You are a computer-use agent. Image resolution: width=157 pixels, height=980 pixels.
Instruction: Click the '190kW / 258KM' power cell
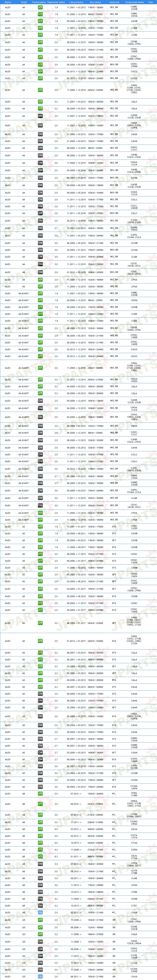[95, 892]
